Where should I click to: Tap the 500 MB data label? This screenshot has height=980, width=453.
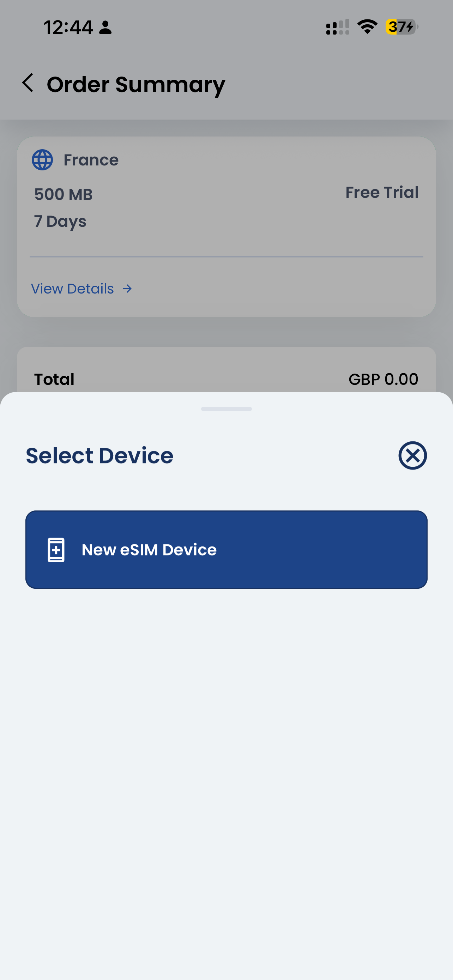point(63,194)
